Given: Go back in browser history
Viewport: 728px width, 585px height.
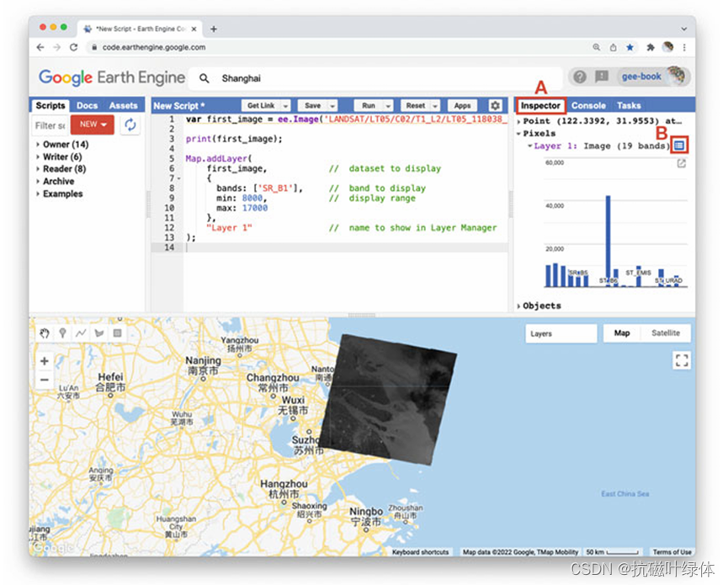Looking at the screenshot, I should click(40, 47).
